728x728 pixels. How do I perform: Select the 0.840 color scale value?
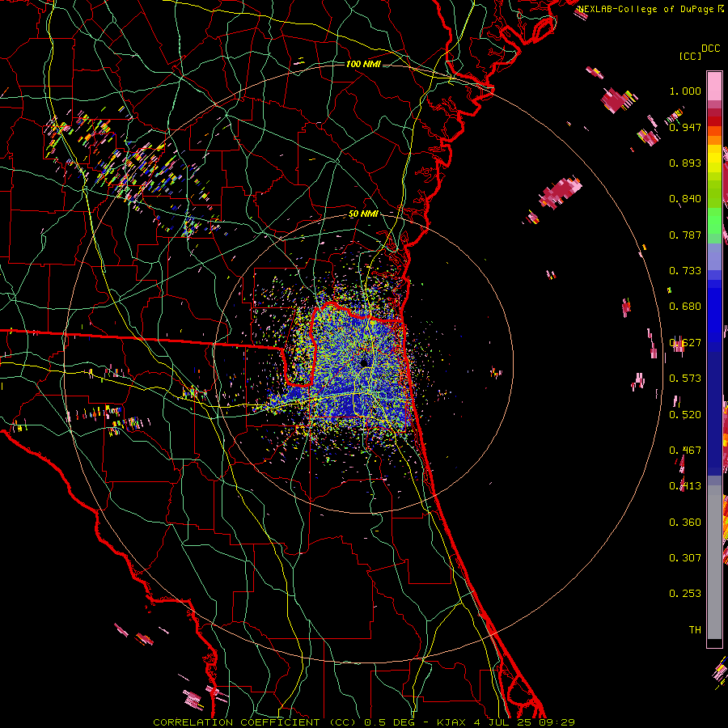point(685,199)
